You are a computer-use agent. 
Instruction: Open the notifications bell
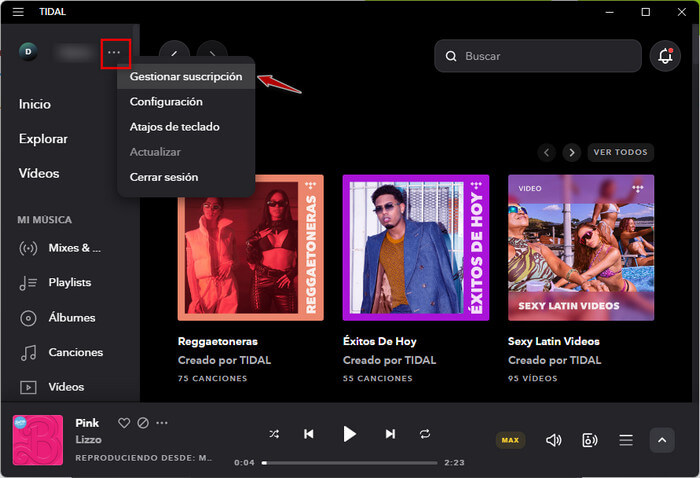coord(665,56)
